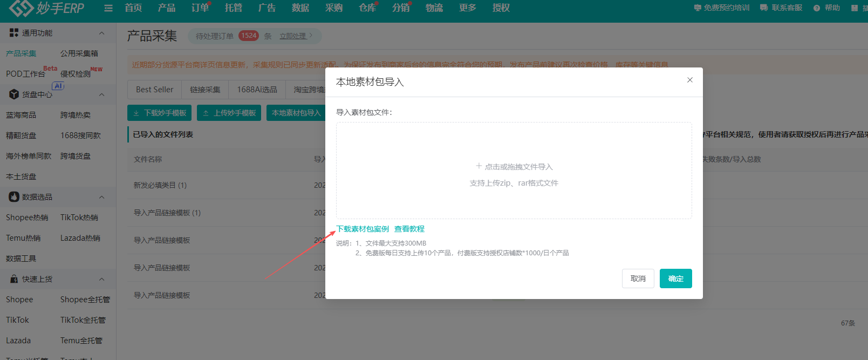Screen dimensions: 868x360
Task: Open 更多 menu in top navigation
Action: pos(468,8)
